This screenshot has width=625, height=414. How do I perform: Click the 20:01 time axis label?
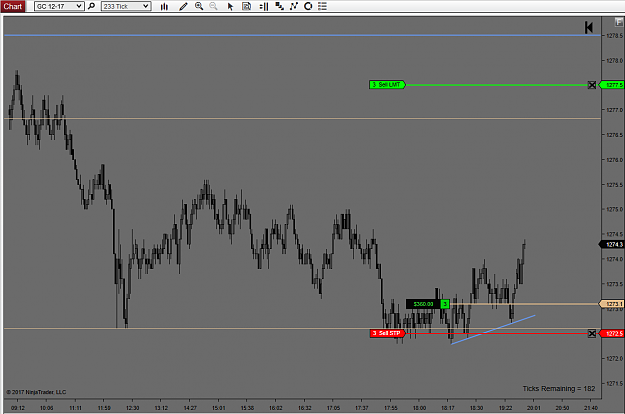click(534, 408)
